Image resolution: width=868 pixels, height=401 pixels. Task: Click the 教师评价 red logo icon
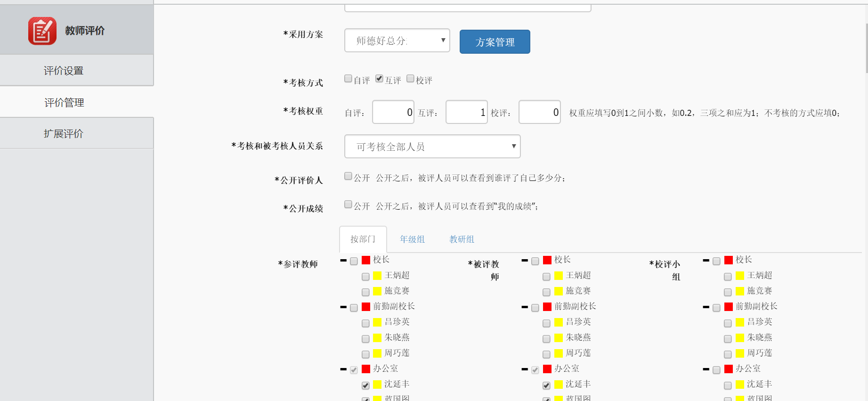42,31
